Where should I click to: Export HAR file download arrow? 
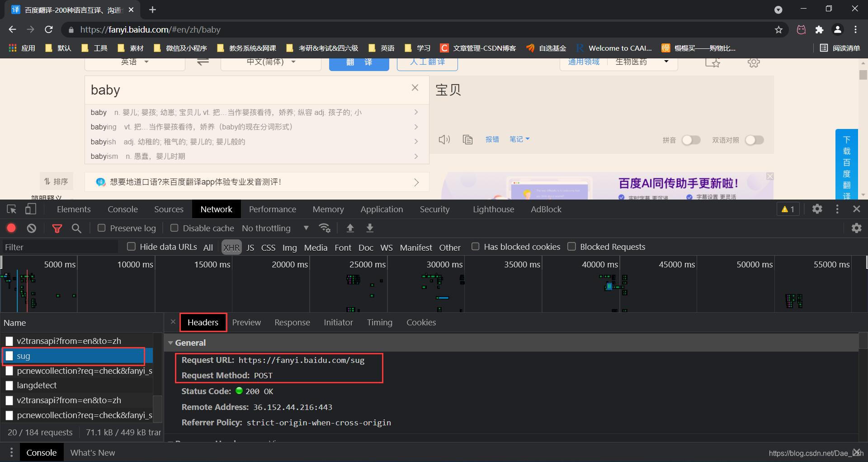point(370,228)
